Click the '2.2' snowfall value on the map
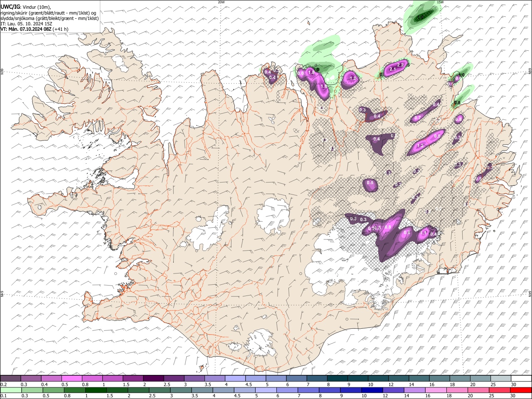Viewport: 532px width, 399px height. coord(401,65)
